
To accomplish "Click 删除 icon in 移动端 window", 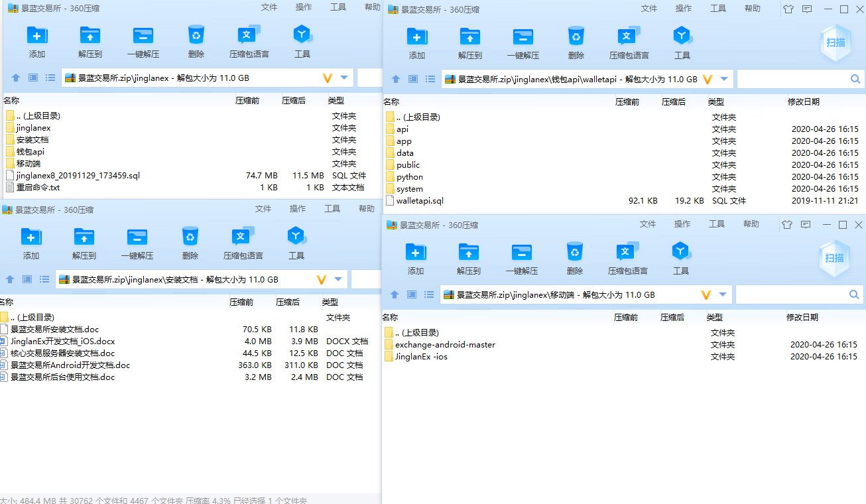I will (x=575, y=252).
